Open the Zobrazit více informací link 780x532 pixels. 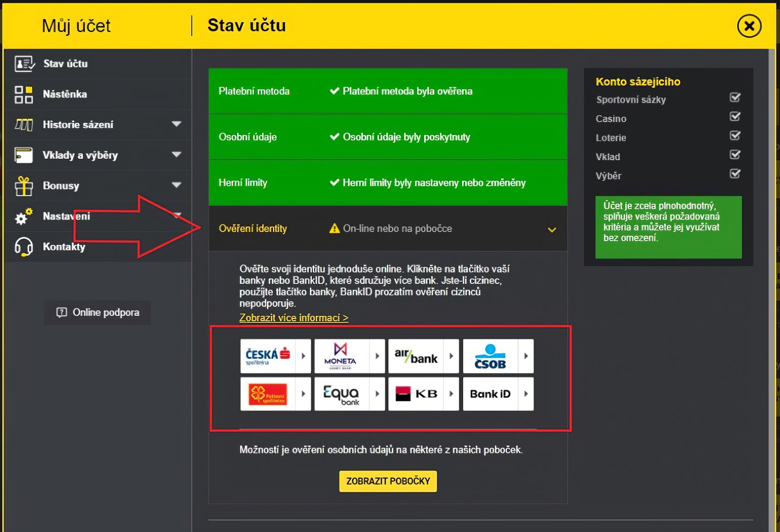click(294, 318)
